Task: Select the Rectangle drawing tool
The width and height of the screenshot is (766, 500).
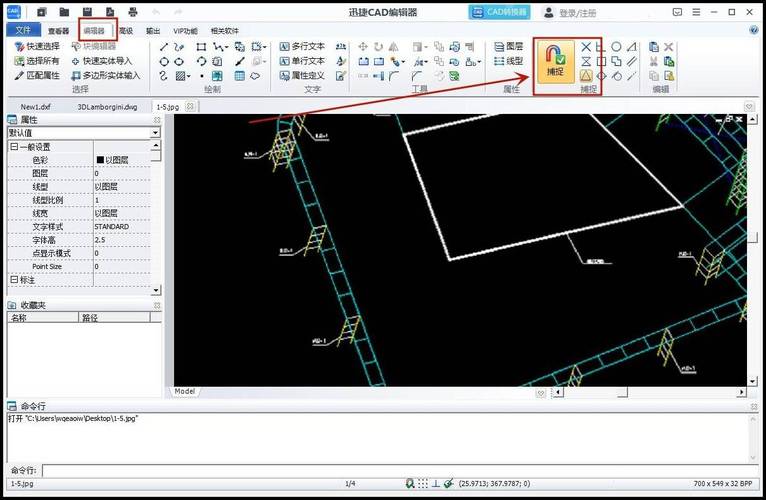Action: [201, 47]
